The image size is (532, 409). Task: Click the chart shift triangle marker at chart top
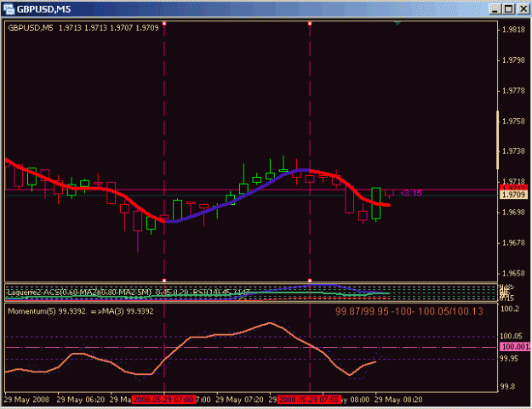click(x=398, y=23)
